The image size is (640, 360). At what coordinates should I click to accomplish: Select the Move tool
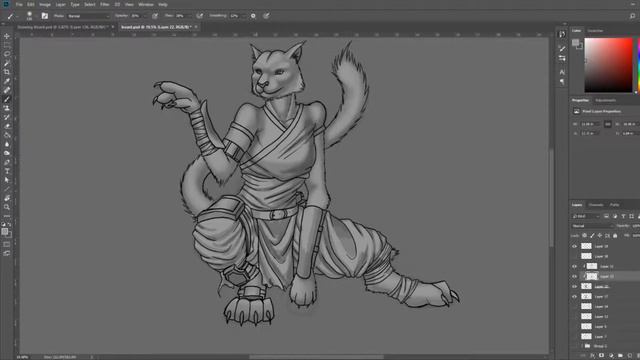tap(7, 36)
